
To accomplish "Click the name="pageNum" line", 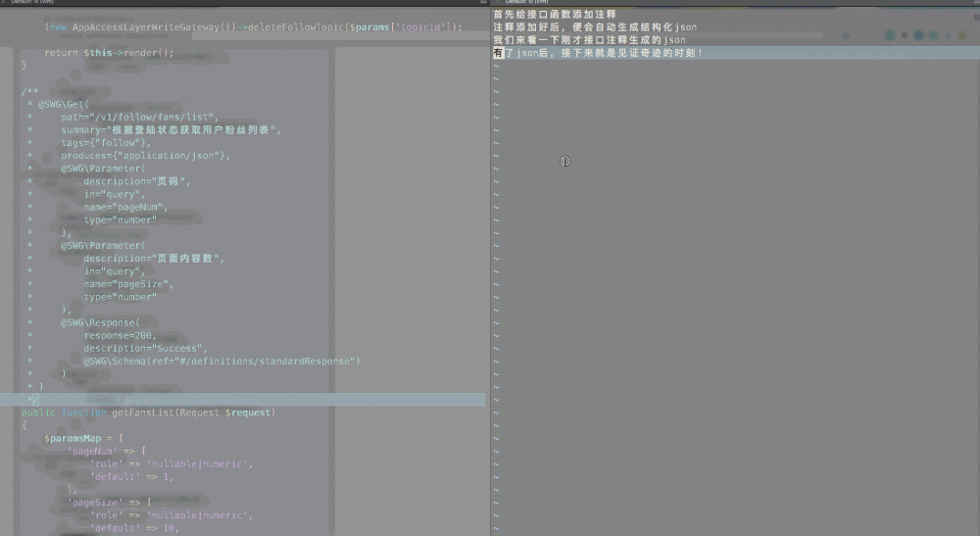I will point(125,207).
